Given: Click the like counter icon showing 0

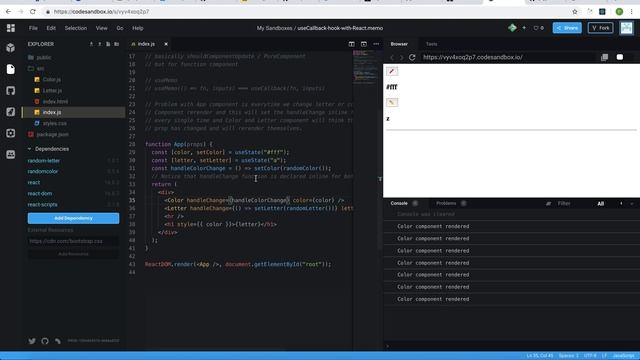Looking at the screenshot, I should (538, 28).
